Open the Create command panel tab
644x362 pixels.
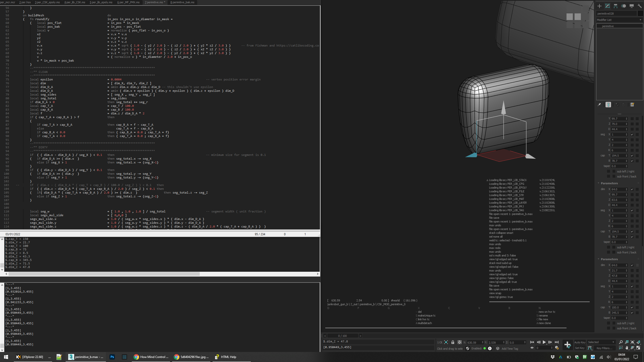click(x=599, y=6)
